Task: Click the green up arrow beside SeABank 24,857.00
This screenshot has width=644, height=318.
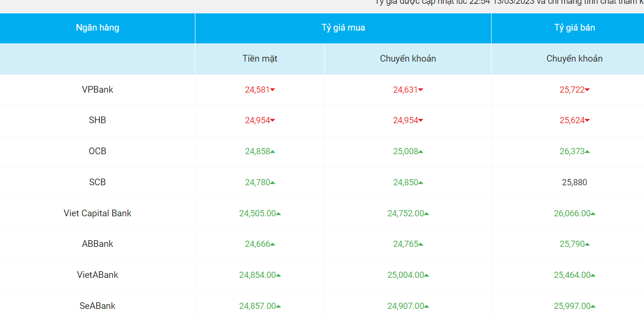Action: click(x=279, y=306)
